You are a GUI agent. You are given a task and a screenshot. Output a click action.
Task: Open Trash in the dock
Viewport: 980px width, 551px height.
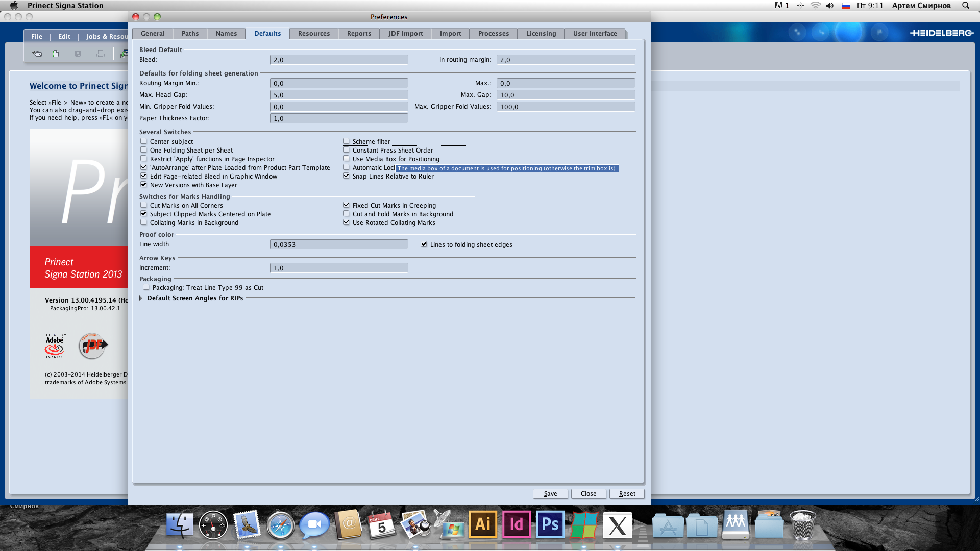coord(803,525)
